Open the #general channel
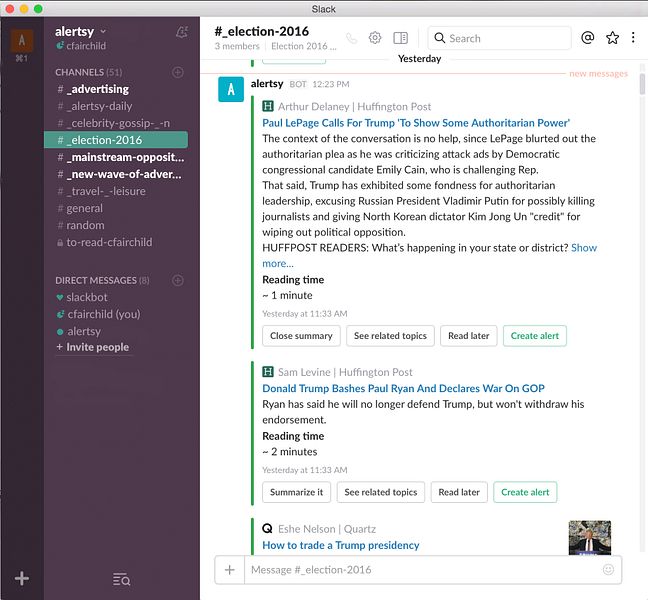Viewport: 648px width, 600px height. coord(116,208)
